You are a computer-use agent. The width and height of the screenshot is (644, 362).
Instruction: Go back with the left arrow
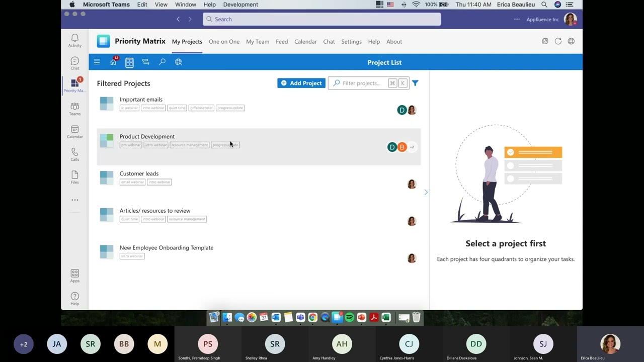(x=178, y=19)
